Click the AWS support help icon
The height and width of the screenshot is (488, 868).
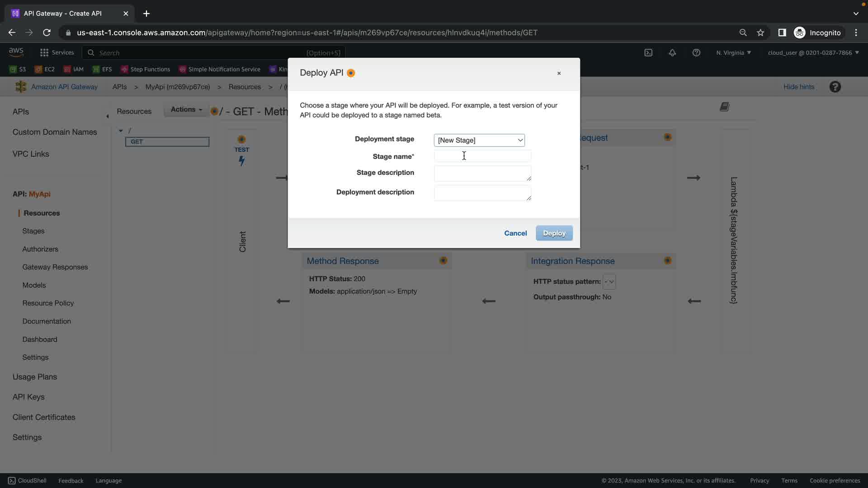point(696,53)
